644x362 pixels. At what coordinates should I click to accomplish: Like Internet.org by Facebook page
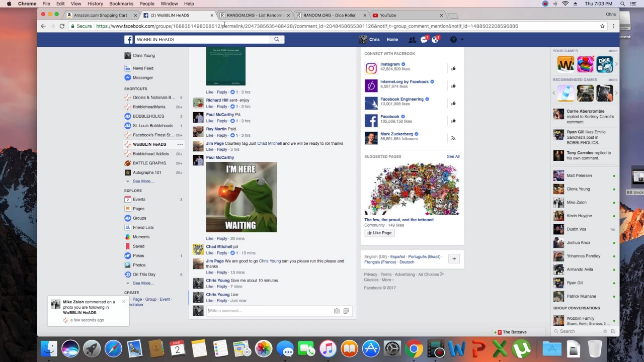453,86
